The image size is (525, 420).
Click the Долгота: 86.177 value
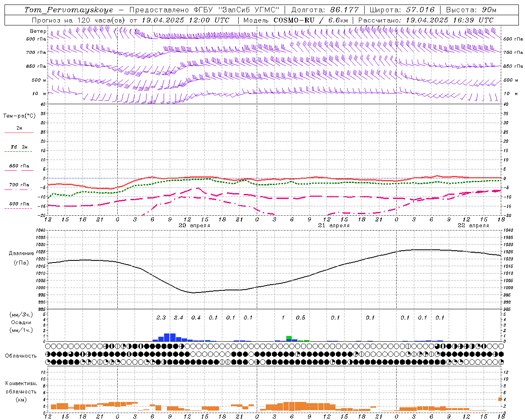[x=325, y=10]
